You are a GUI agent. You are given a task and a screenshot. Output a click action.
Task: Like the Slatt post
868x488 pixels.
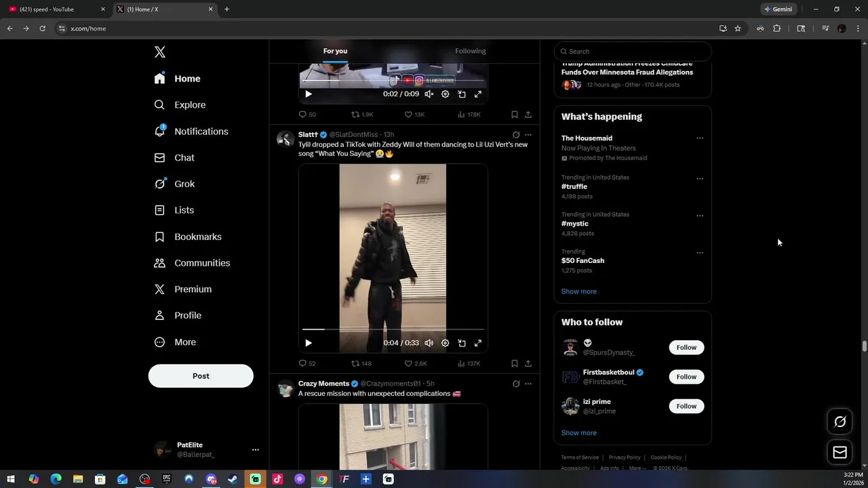[416, 363]
